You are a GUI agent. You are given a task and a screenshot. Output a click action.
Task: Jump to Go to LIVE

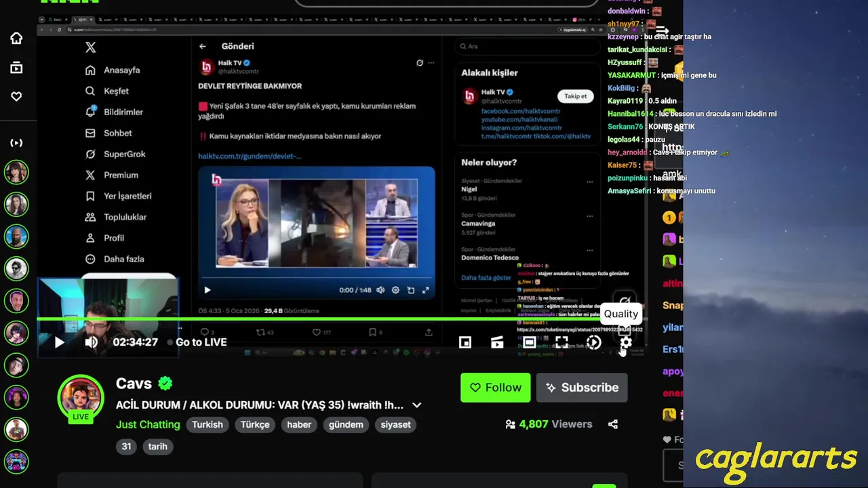pos(201,342)
